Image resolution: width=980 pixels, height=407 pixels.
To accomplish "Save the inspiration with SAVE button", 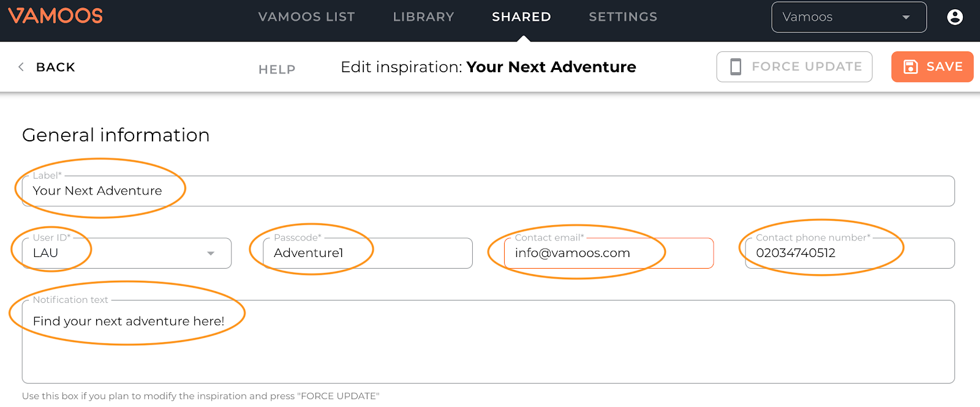I will [x=932, y=67].
